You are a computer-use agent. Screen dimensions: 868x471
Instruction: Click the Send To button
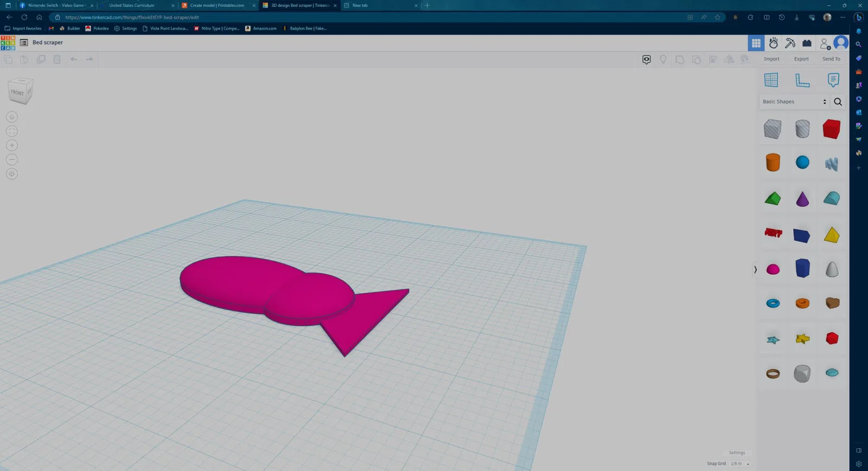click(831, 59)
